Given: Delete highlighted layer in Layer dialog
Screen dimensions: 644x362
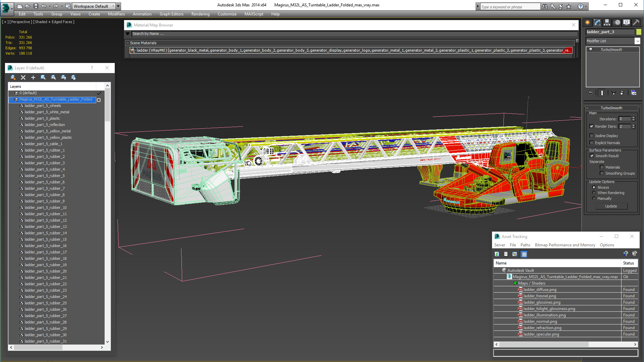Looking at the screenshot, I should click(x=23, y=77).
